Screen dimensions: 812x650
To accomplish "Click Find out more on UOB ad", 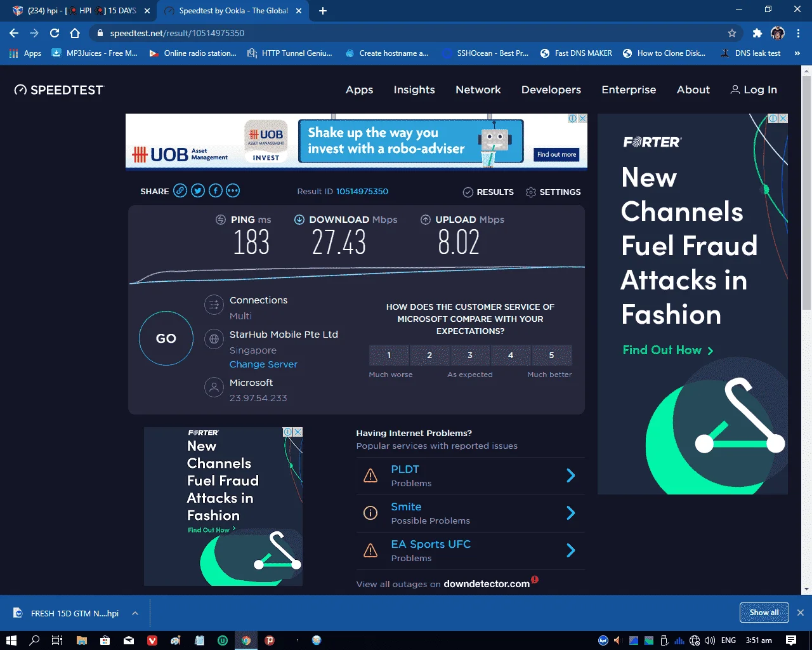I will pyautogui.click(x=556, y=154).
